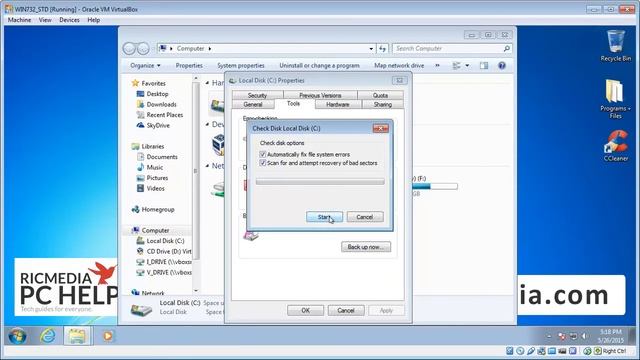
Task: Launch CCleaner from the desktop
Action: pos(616,146)
